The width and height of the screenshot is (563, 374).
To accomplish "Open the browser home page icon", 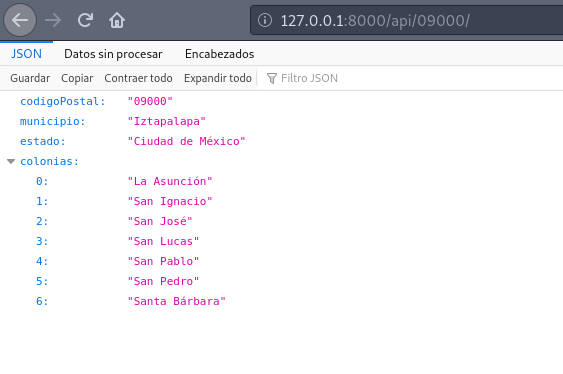I will (x=117, y=20).
